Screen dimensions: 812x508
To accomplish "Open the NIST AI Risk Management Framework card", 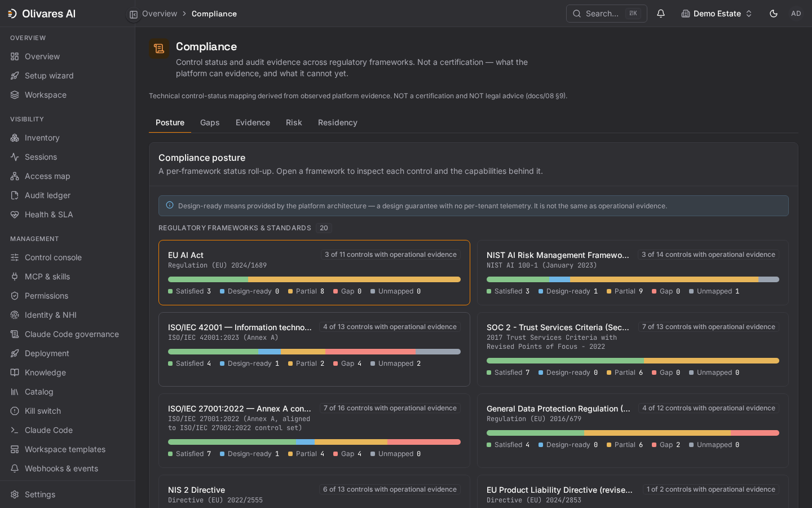I will pos(633,273).
